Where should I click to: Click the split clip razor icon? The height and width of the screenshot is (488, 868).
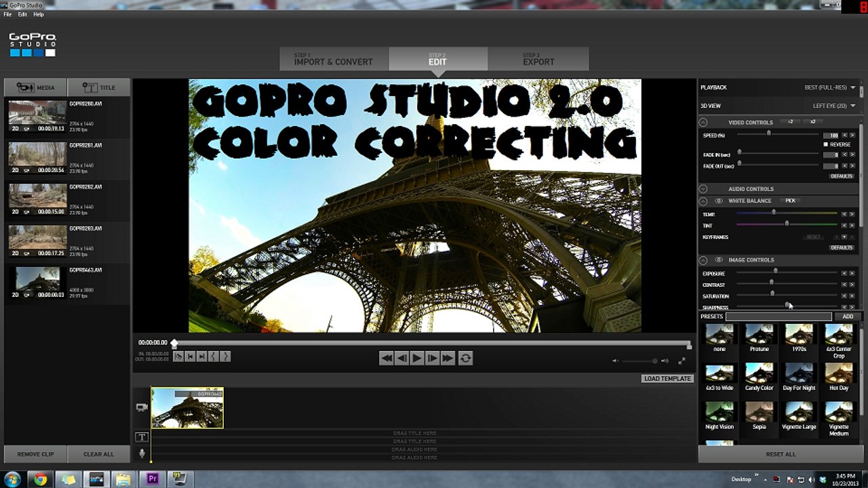point(178,357)
